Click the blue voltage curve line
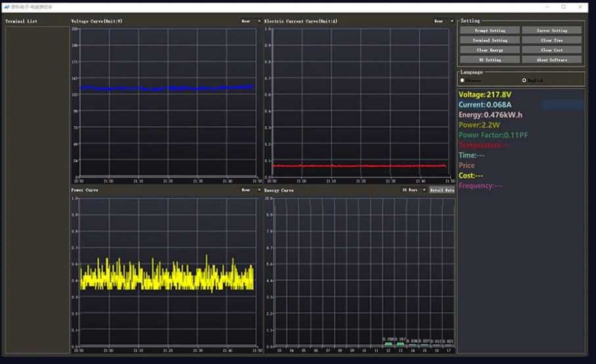The image size is (596, 364). click(168, 88)
